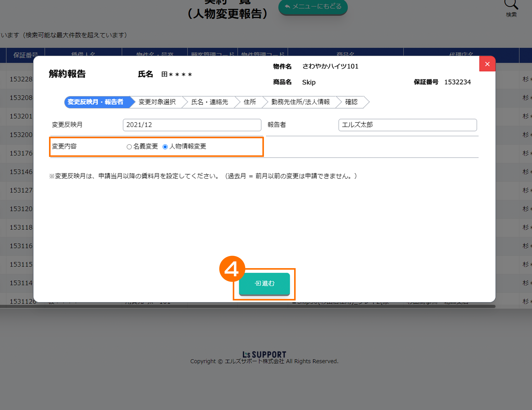Click row with guarantee number 153228
Image resolution: width=532 pixels, height=410 pixels.
(21, 79)
